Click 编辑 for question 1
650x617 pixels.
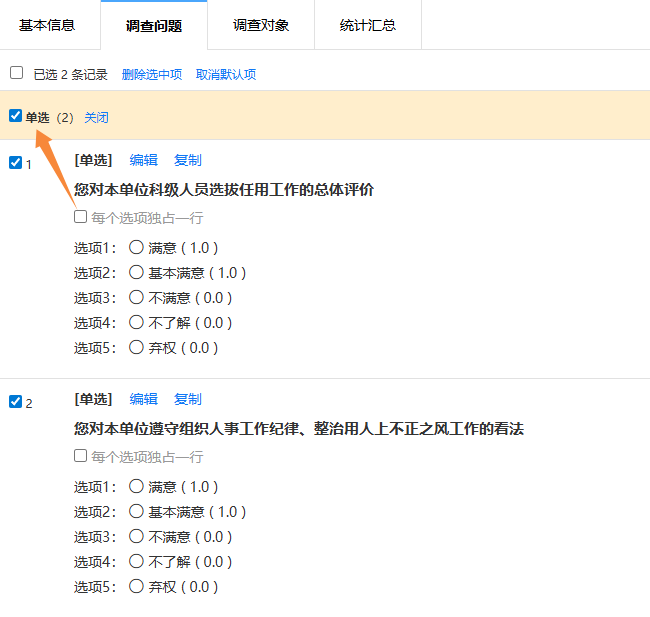point(144,160)
